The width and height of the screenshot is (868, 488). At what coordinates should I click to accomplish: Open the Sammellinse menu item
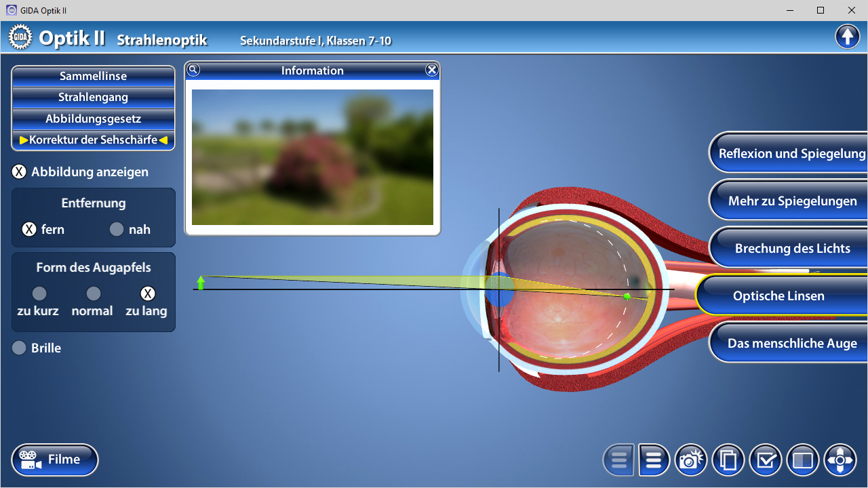pos(93,76)
